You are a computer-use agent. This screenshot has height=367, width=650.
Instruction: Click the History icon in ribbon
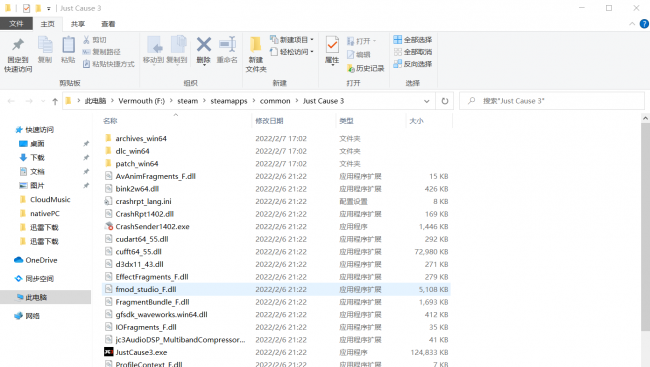coord(351,68)
